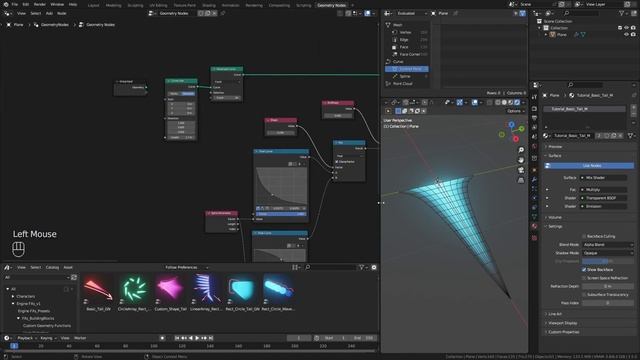The image size is (640, 360).
Task: Select the green CircleArray asset thumbnail
Action: pyautogui.click(x=134, y=289)
